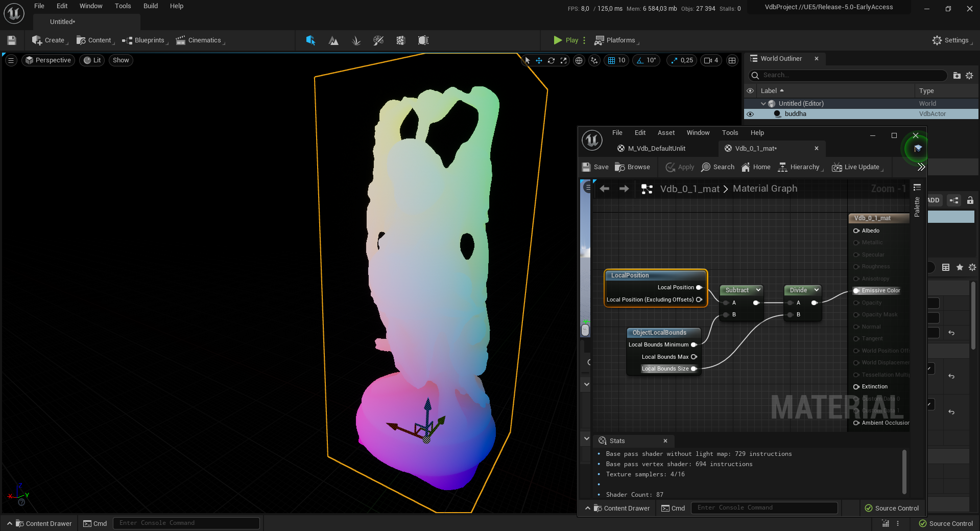Click the Stats panel vertical scrollbar

coord(904,471)
